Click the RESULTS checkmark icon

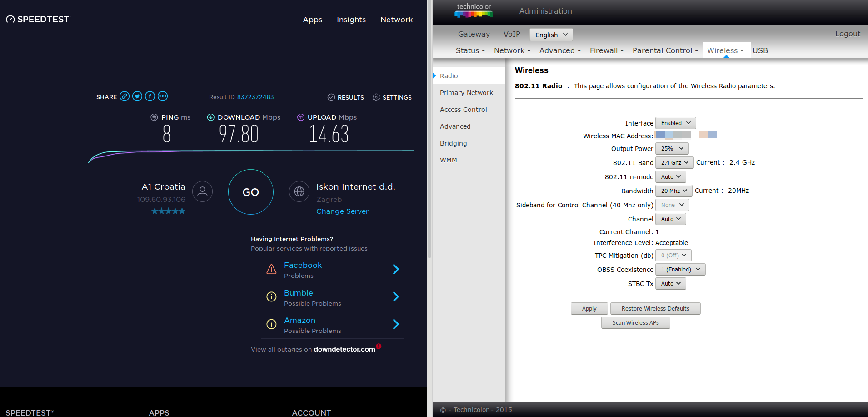pos(331,97)
